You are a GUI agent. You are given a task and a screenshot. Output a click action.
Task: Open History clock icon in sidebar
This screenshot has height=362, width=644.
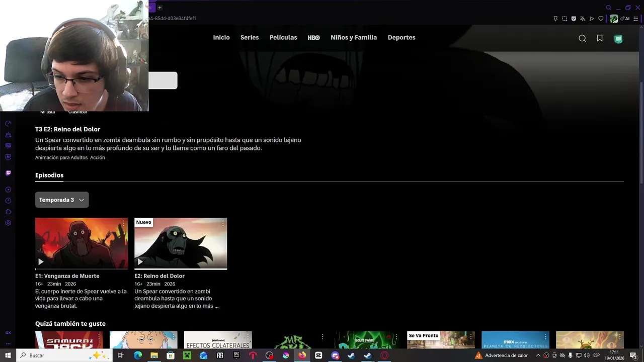[x=8, y=201]
